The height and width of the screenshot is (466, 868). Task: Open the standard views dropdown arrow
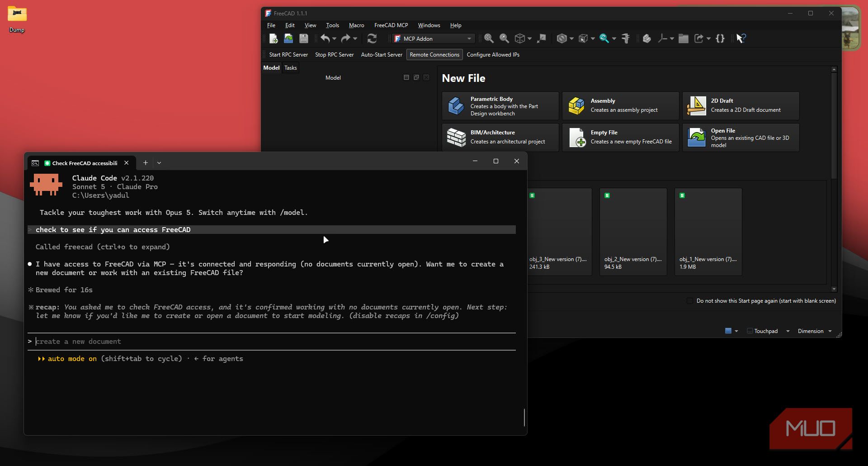click(x=529, y=38)
